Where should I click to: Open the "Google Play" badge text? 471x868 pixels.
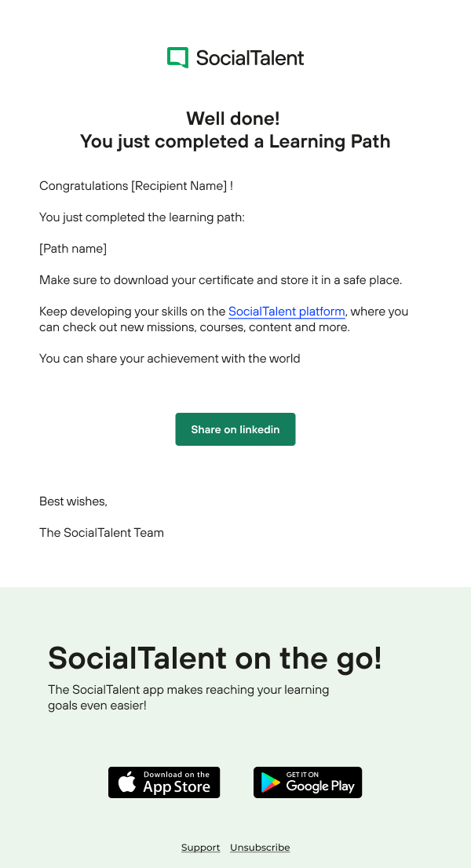[x=320, y=786]
